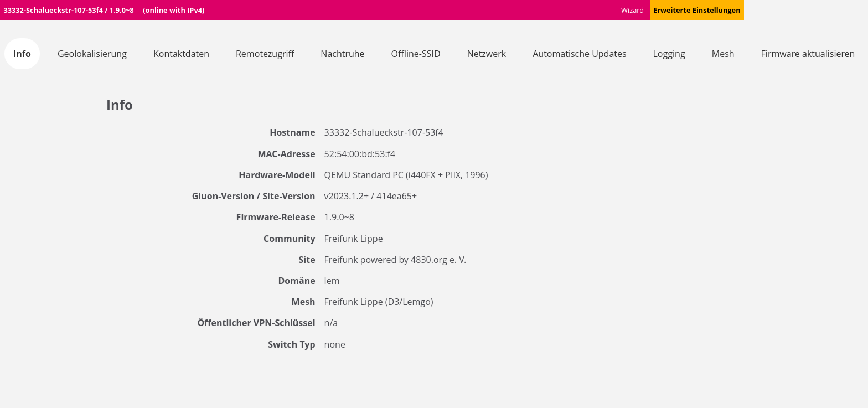
Task: Click the 'Community' field label
Action: pos(289,239)
